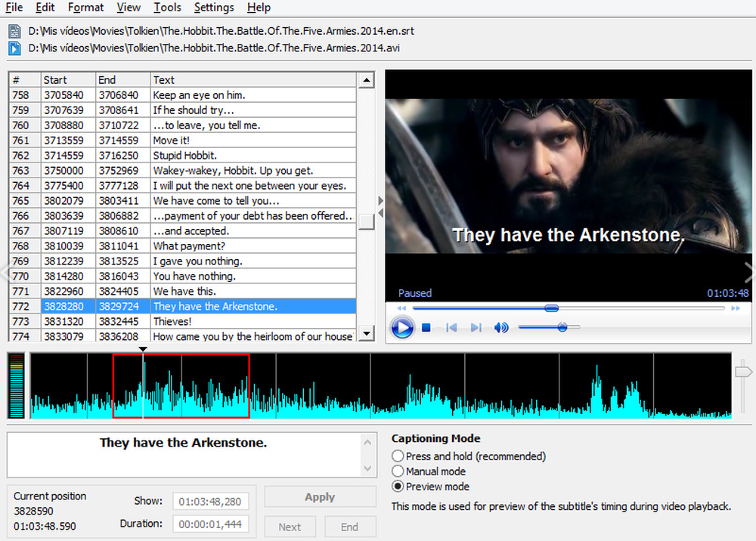Select subtitle row 'We have this.'

tap(183, 291)
